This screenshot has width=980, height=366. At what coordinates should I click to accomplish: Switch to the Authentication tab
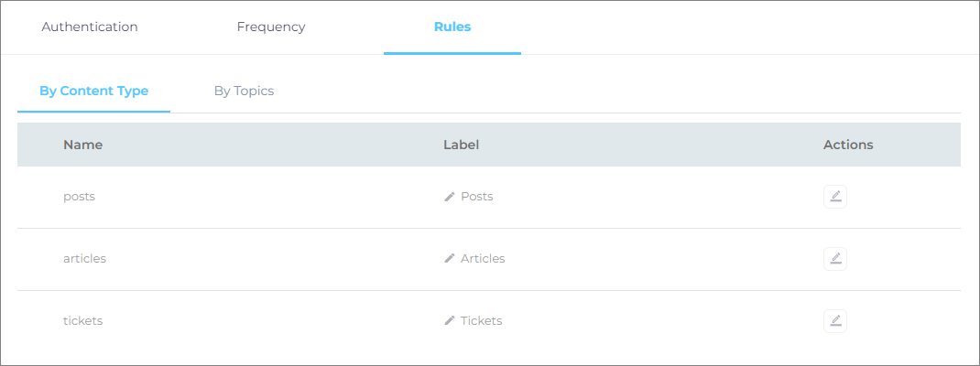point(90,27)
